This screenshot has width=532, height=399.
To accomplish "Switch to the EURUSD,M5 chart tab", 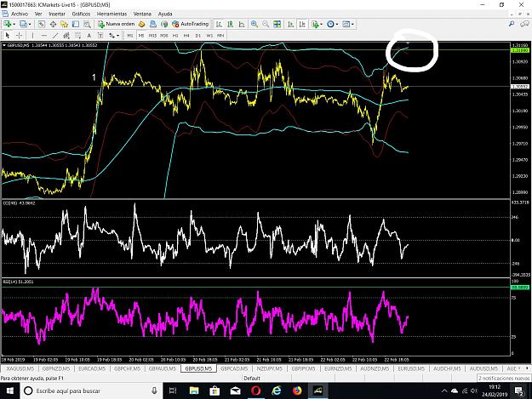I will (411, 368).
